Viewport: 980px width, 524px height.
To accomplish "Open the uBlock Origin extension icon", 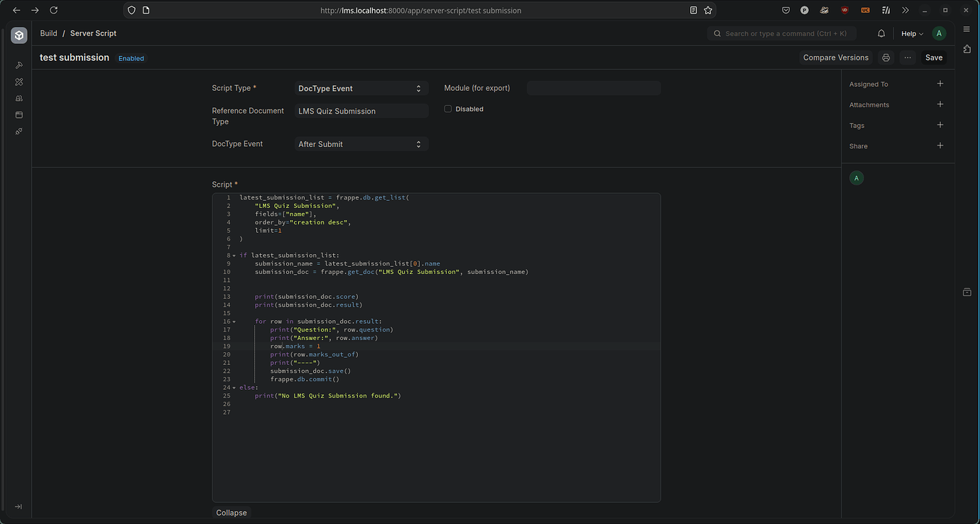I will click(x=844, y=11).
